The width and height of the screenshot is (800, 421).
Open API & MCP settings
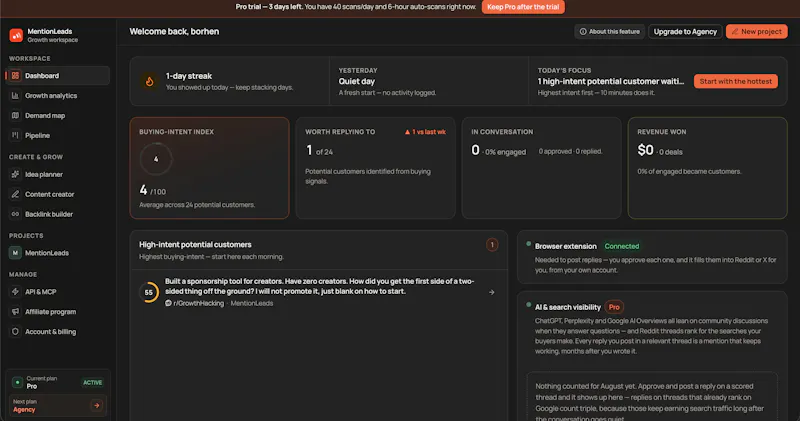pos(58,291)
